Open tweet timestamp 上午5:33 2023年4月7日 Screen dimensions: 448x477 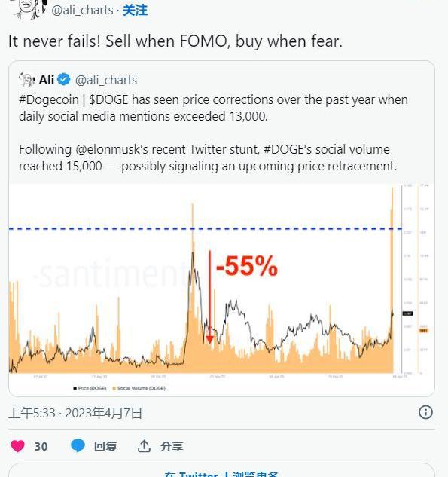point(75,413)
